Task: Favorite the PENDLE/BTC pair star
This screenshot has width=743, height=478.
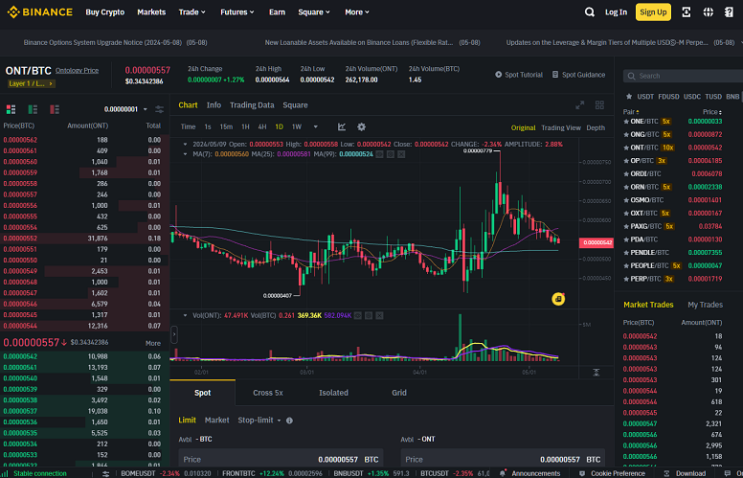Action: click(626, 253)
